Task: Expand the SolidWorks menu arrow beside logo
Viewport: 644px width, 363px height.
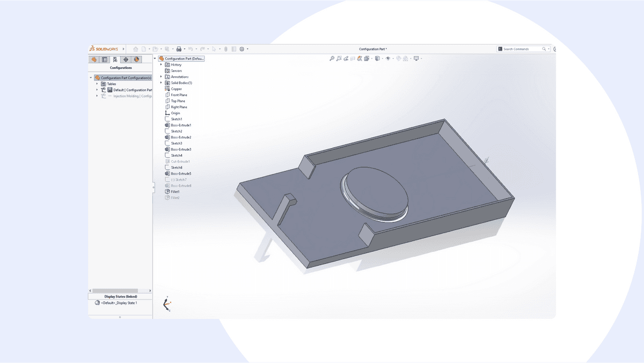Action: (x=123, y=49)
